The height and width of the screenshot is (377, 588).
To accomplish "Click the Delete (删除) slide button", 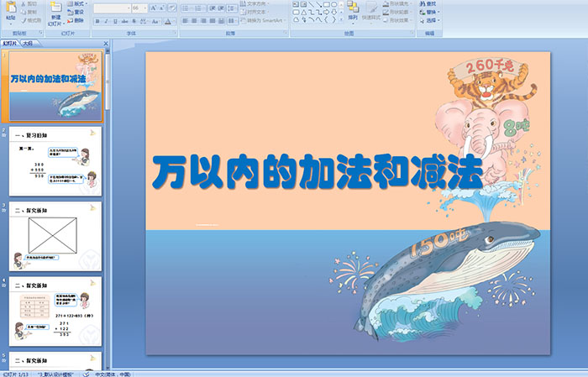I will [x=76, y=20].
